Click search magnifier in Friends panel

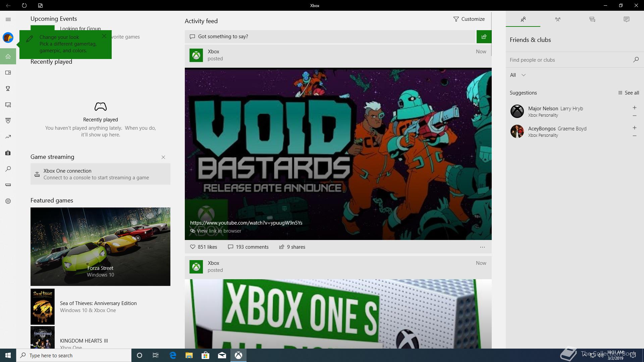click(x=636, y=60)
